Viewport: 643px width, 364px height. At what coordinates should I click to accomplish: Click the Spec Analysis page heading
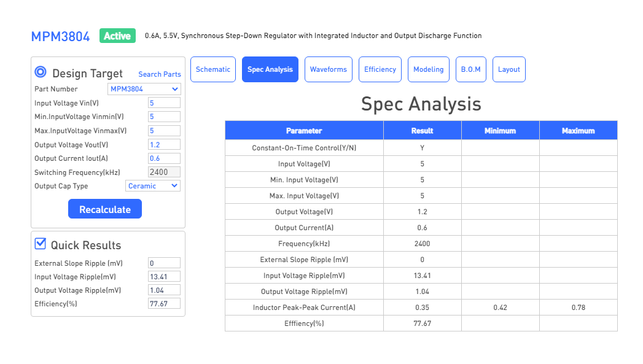421,104
